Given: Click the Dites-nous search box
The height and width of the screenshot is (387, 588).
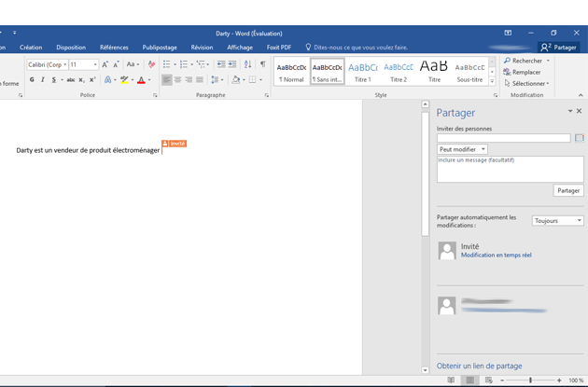Looking at the screenshot, I should pos(357,48).
